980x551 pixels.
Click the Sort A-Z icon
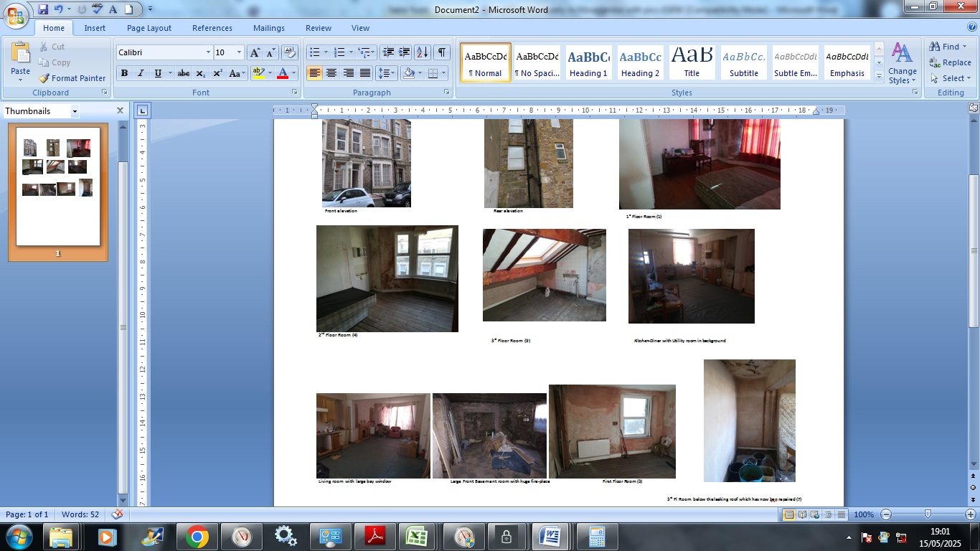click(x=422, y=52)
